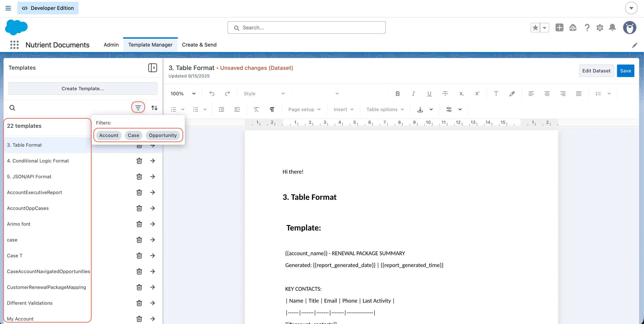
Task: Switch to the Admin tab
Action: [111, 45]
